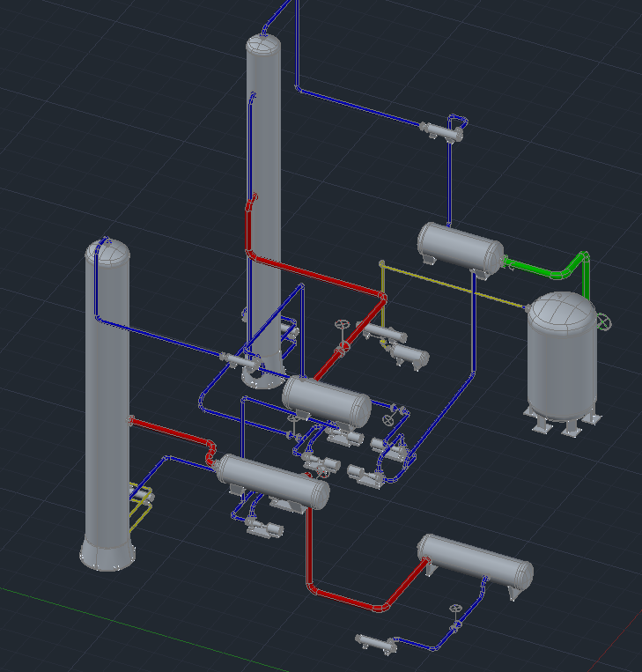The height and width of the screenshot is (672, 642).
Task: Select the center horizontal drum above pumps
Action: click(327, 402)
